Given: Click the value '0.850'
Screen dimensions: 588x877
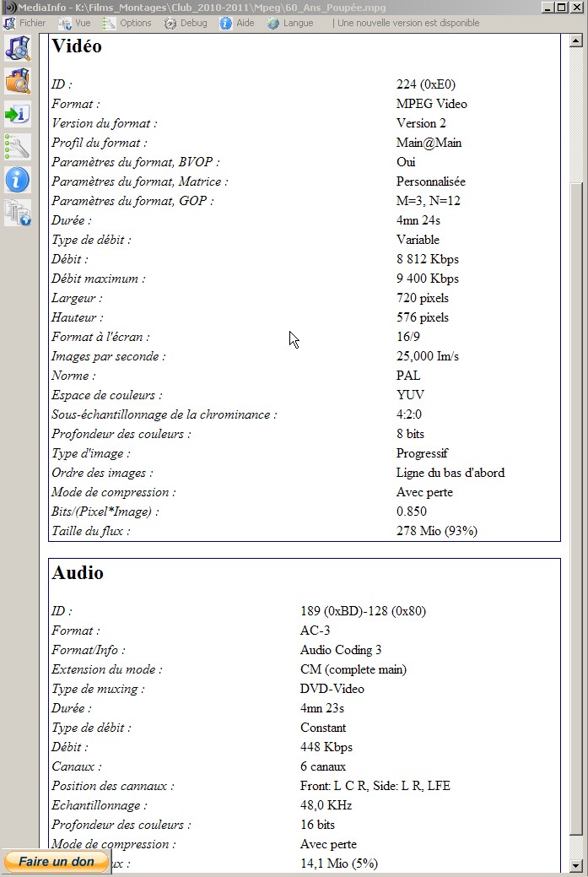Looking at the screenshot, I should click(412, 512).
